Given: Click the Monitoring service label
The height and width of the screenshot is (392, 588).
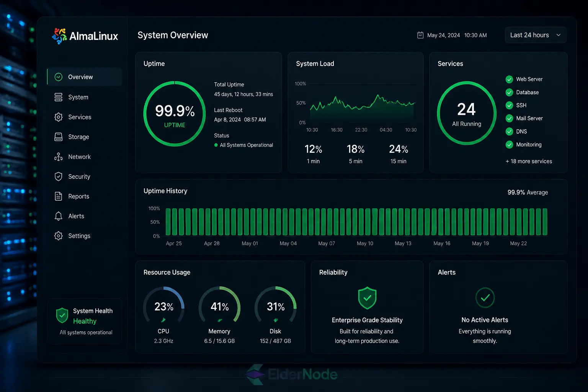Looking at the screenshot, I should tap(529, 145).
